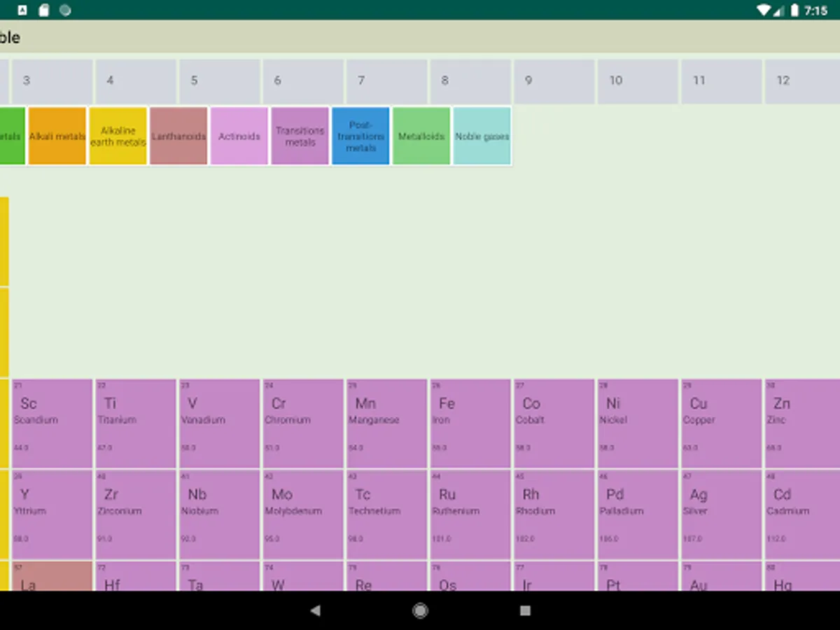This screenshot has height=630, width=840.
Task: Click group 5 column header
Action: tap(220, 81)
